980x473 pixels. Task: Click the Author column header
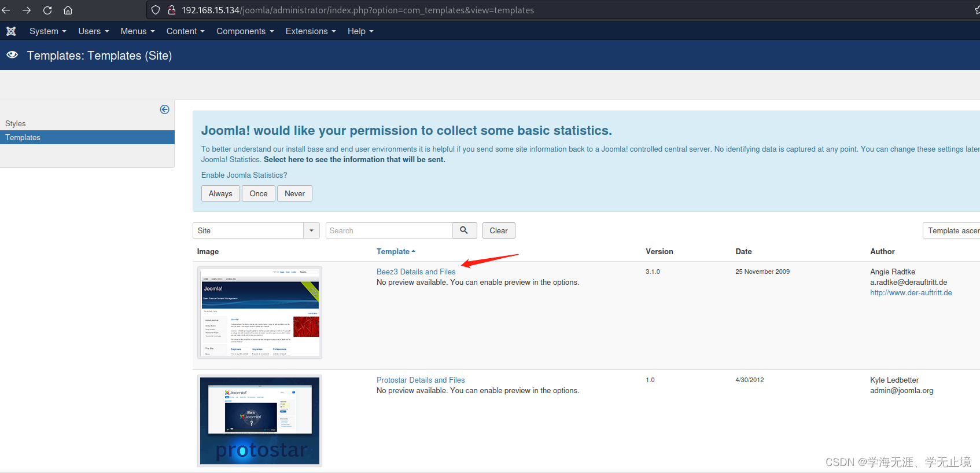(x=882, y=251)
